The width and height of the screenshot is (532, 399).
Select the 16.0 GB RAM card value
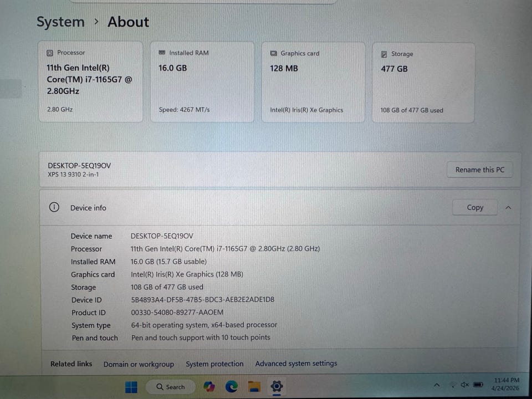click(173, 68)
